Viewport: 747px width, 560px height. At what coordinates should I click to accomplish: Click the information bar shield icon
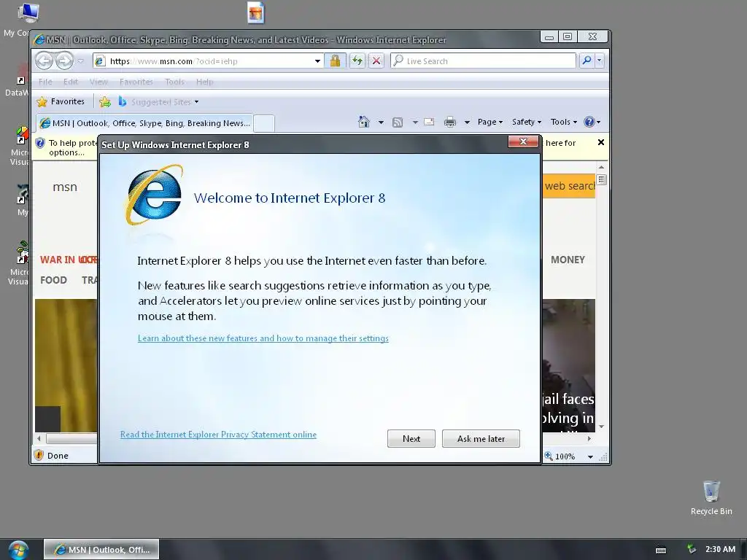coord(40,143)
